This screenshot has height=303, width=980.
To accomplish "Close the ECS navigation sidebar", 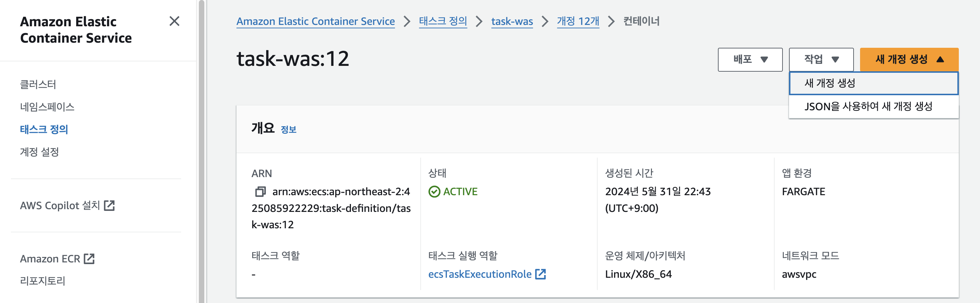I will (174, 21).
